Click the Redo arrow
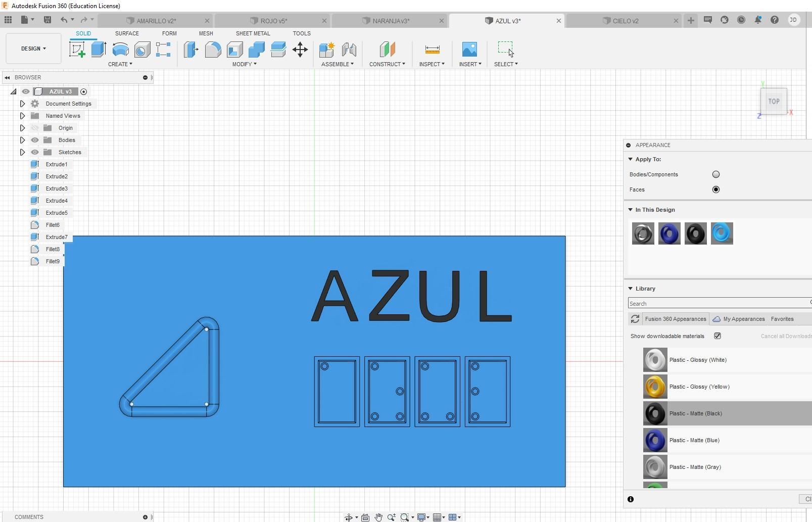The height and width of the screenshot is (522, 812). click(x=84, y=20)
